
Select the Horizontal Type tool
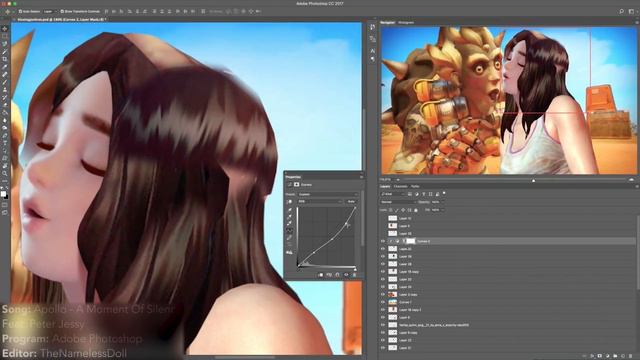click(5, 144)
